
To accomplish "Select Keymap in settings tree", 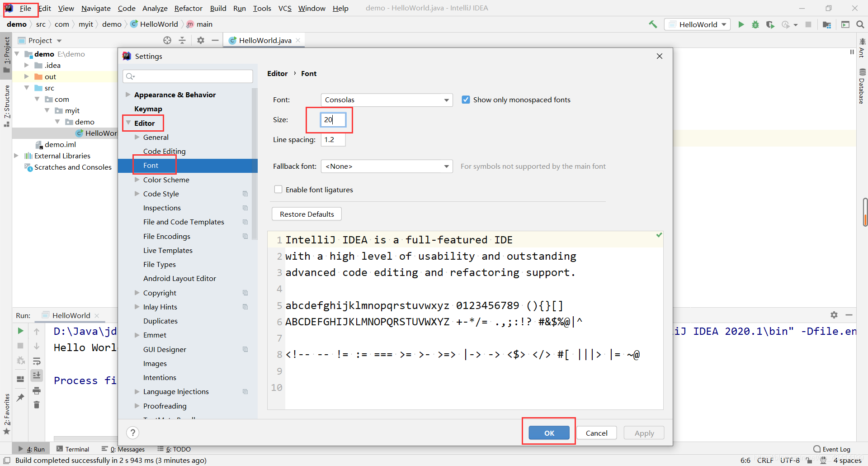I will [x=148, y=109].
